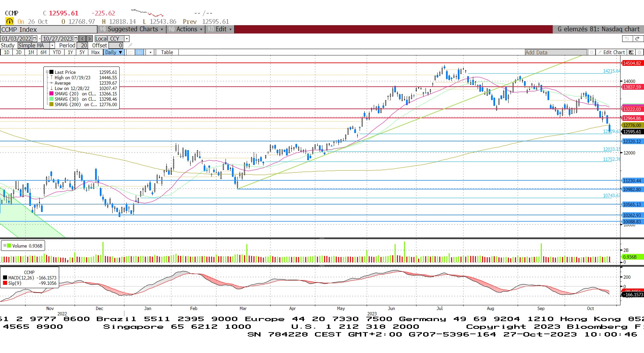The image size is (644, 353).
Task: Select the YTD range tab
Action: pos(57,52)
